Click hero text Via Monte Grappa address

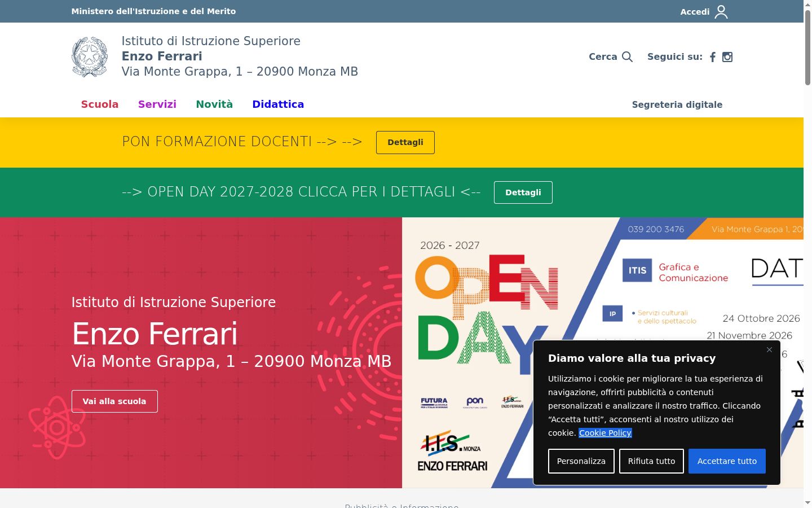coord(231,362)
